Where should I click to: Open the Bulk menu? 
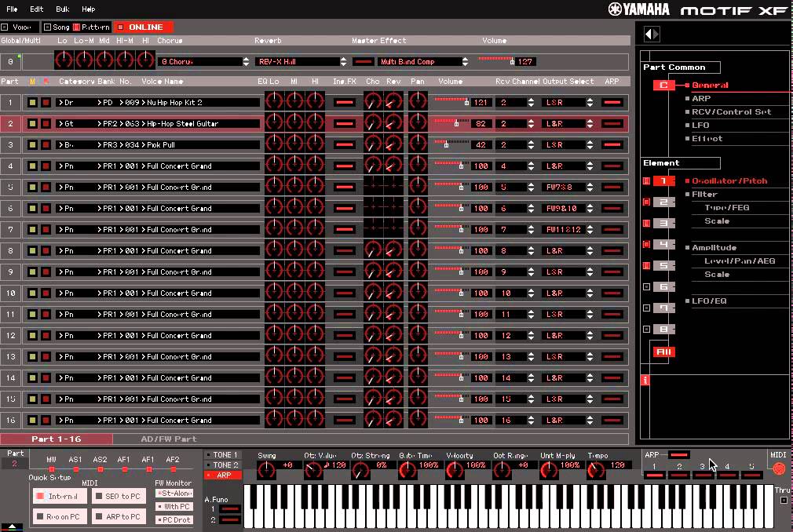(x=63, y=9)
